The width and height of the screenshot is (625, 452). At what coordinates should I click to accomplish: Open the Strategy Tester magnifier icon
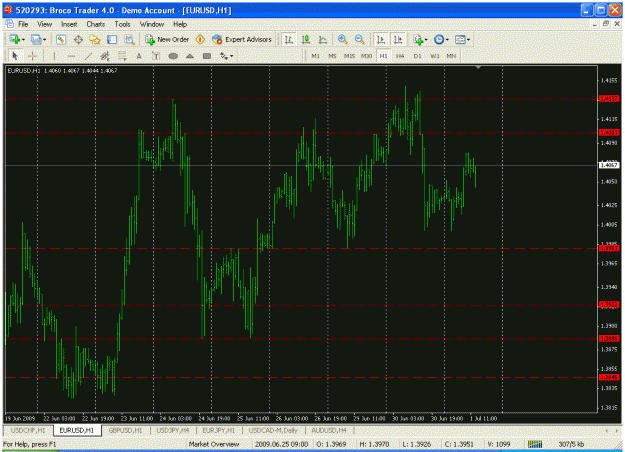pos(129,39)
